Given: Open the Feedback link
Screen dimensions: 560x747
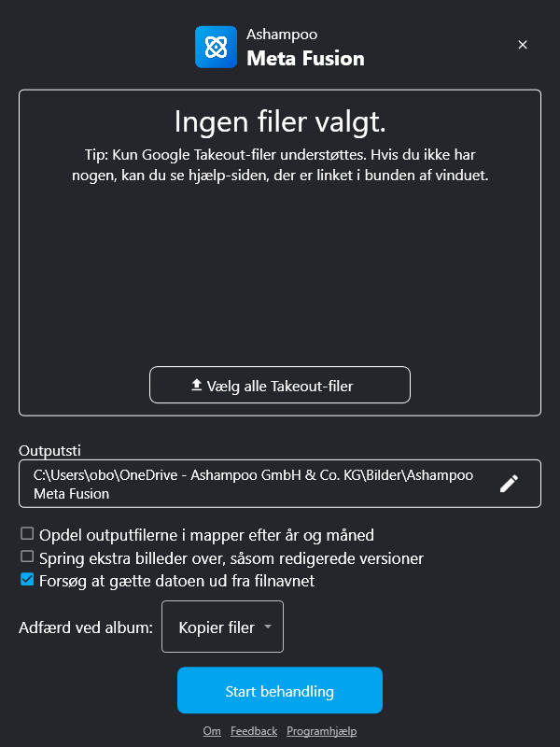Looking at the screenshot, I should pyautogui.click(x=254, y=731).
